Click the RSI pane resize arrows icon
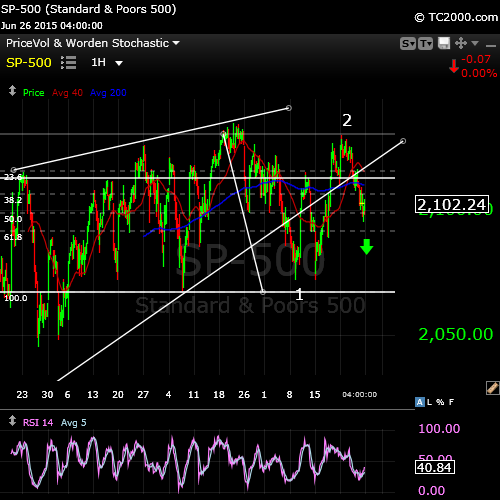The width and height of the screenshot is (500, 500). tap(12, 421)
